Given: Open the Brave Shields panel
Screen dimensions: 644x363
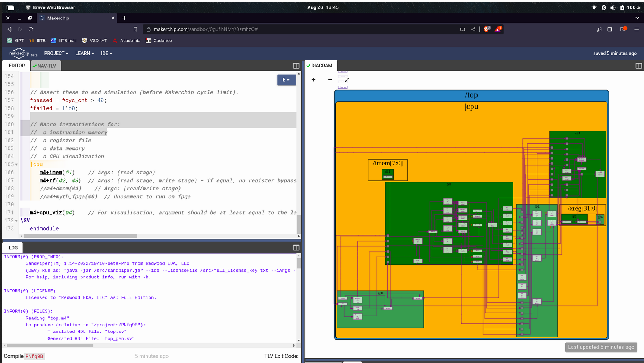Looking at the screenshot, I should coord(486,29).
